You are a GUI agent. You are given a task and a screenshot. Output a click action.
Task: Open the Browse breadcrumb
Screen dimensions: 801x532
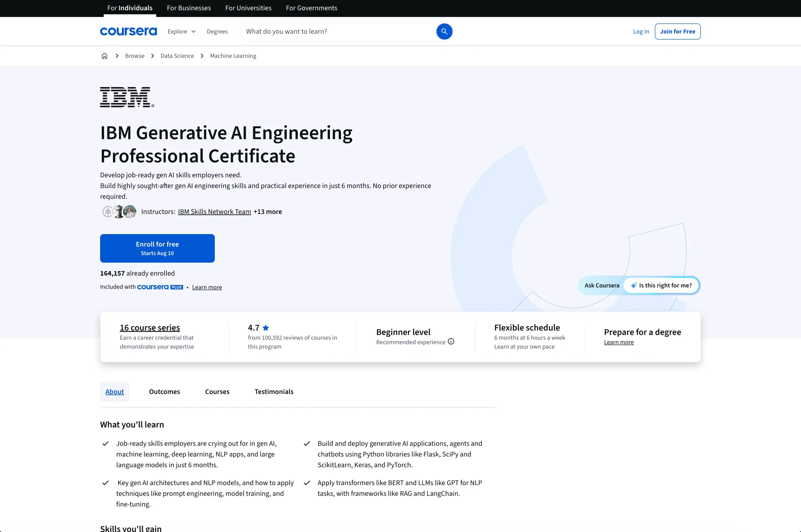tap(135, 56)
